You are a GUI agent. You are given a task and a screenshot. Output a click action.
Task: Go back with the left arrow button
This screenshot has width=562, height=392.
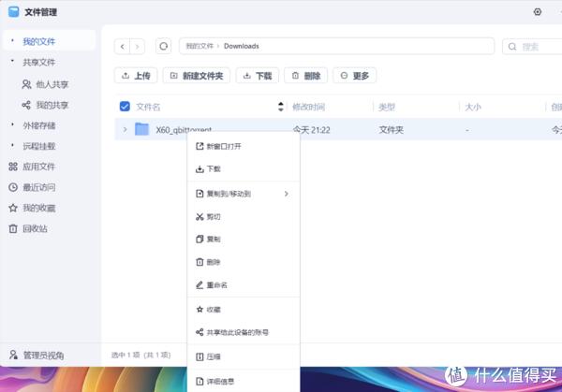coord(122,47)
